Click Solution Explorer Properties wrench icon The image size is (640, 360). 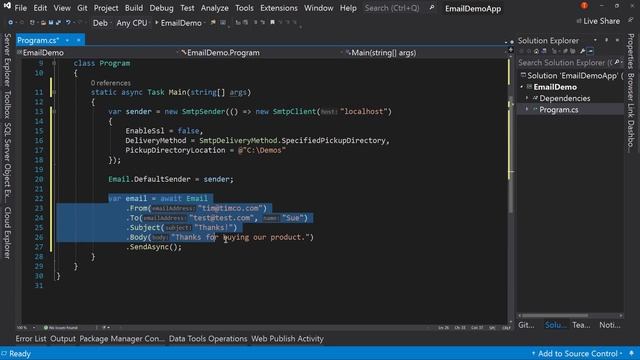point(582,51)
